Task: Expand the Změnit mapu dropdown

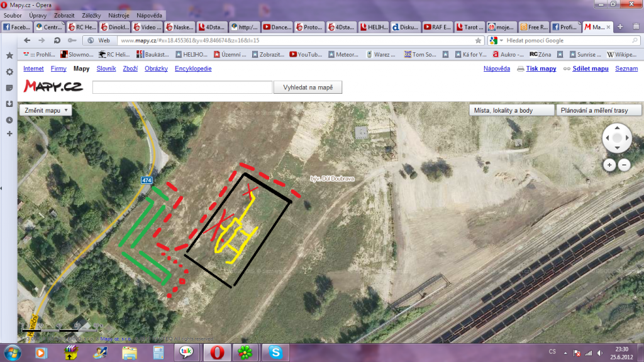Action: pos(46,110)
